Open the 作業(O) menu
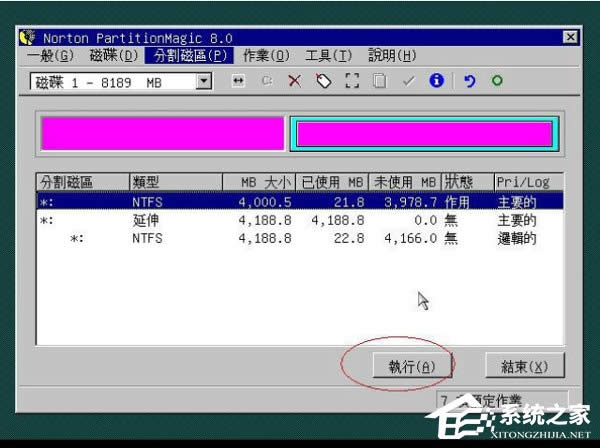The width and height of the screenshot is (600, 448). (266, 56)
